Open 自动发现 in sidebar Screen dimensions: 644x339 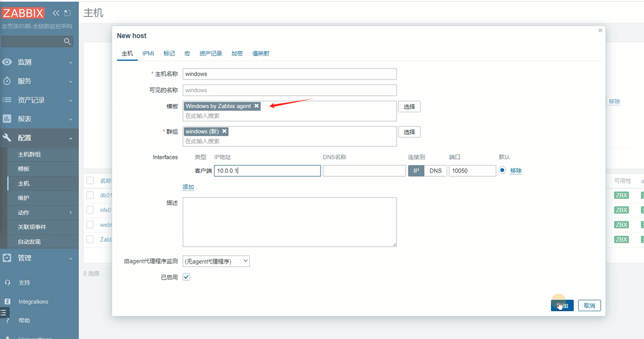tap(29, 242)
